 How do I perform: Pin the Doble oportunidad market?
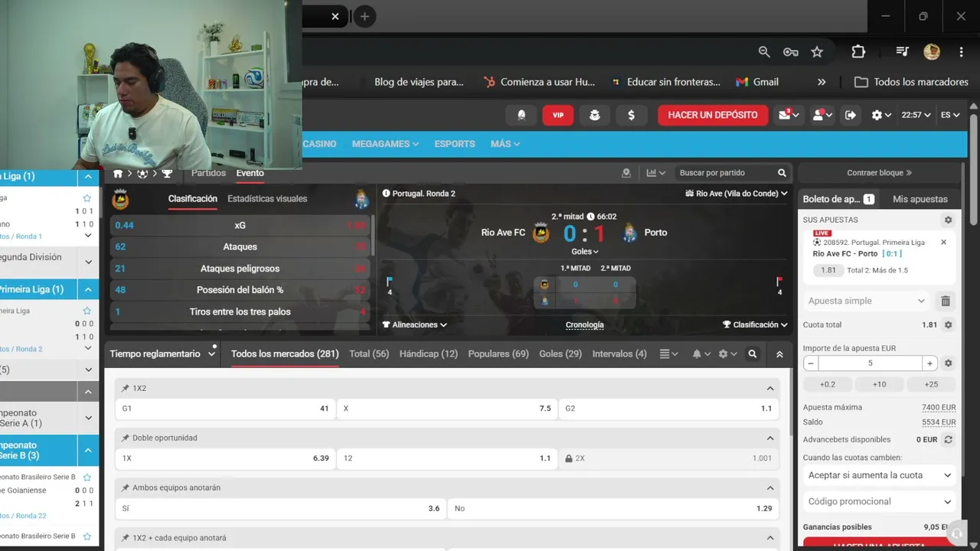[126, 438]
